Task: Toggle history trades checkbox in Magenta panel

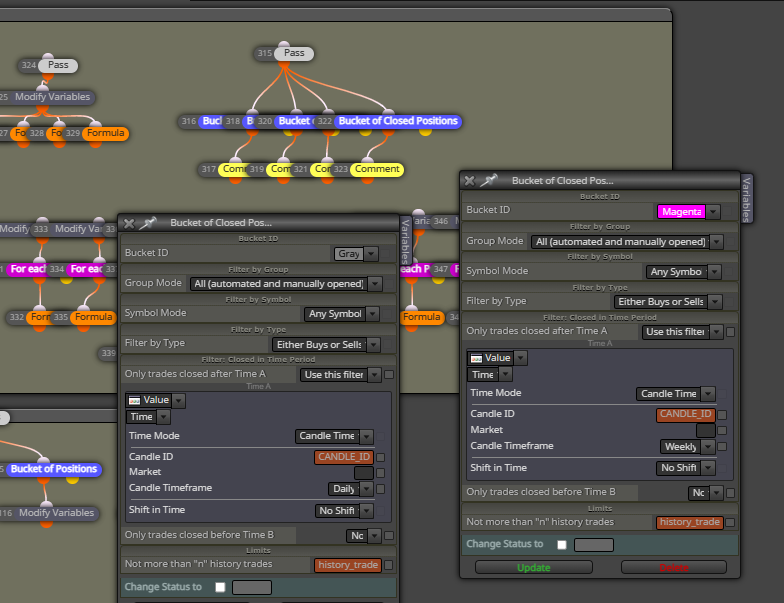Action: tap(730, 522)
